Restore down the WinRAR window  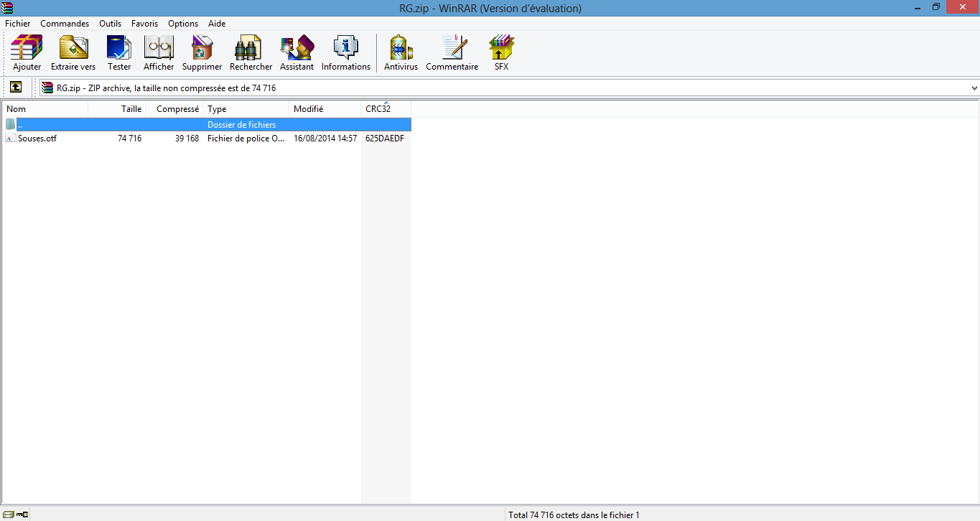pos(936,7)
